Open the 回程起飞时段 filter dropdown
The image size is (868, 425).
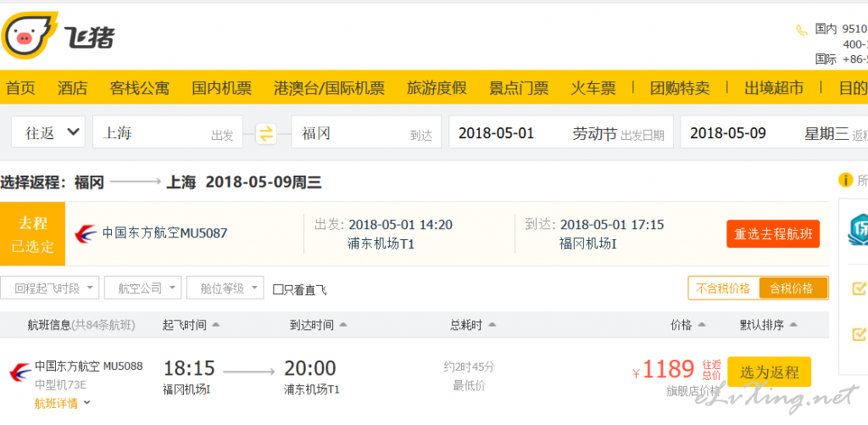tap(50, 288)
